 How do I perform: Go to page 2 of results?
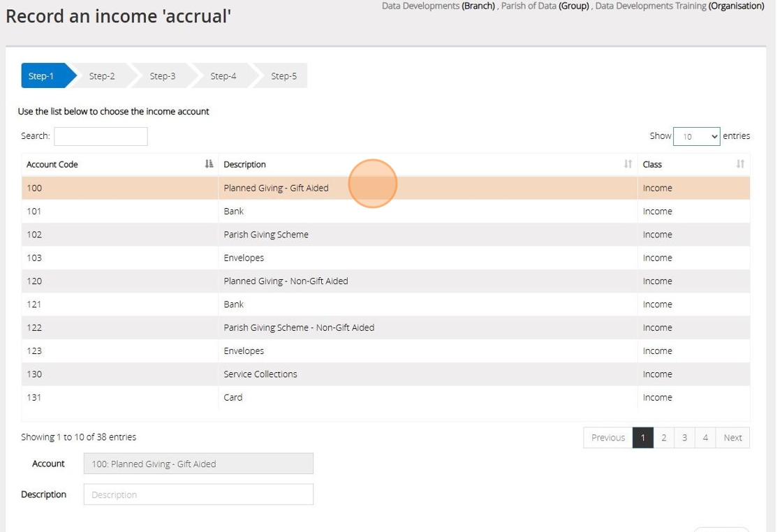point(663,438)
